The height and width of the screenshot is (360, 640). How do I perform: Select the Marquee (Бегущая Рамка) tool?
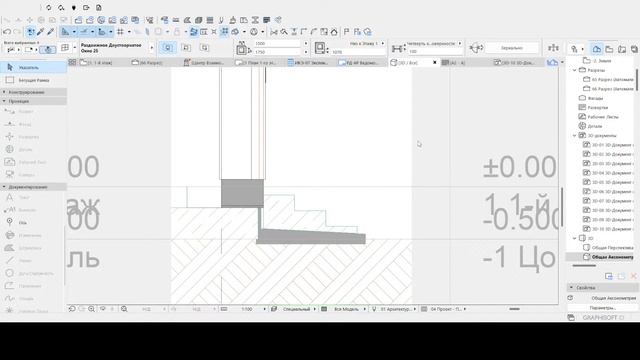tap(33, 80)
